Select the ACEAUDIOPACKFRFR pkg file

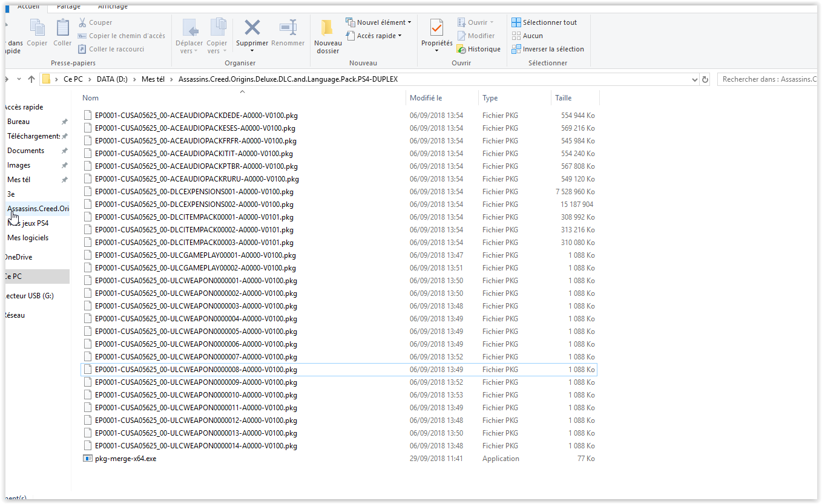tap(196, 141)
